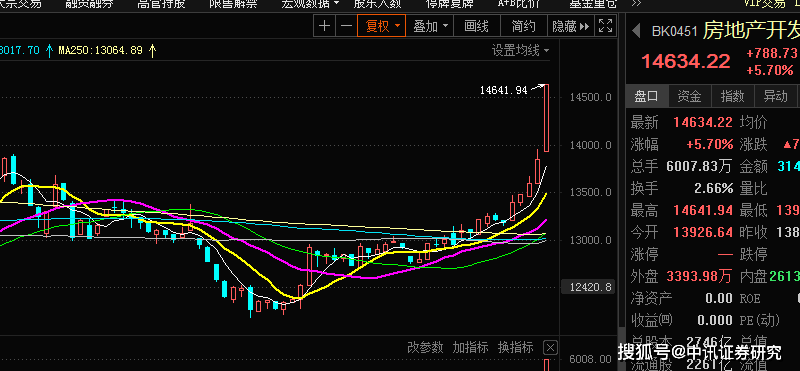
Task: Select the 资金 tab
Action: click(x=689, y=96)
